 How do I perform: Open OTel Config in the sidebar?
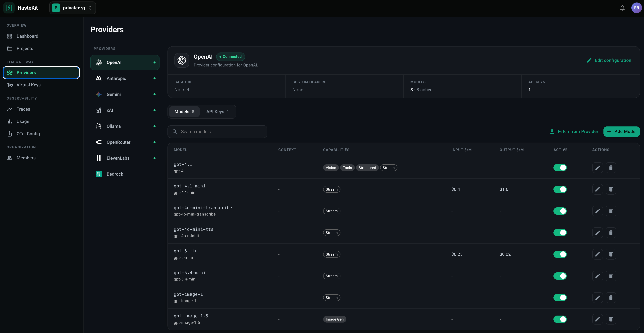pyautogui.click(x=41, y=134)
